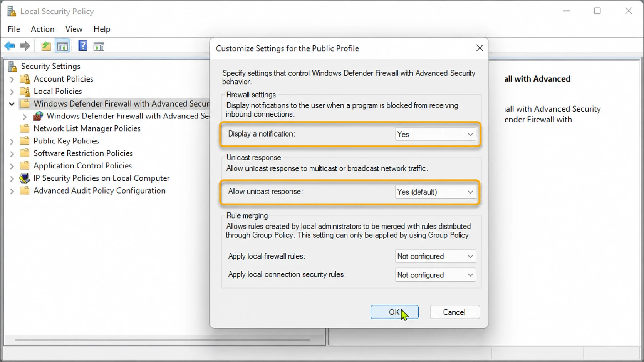The image size is (644, 362).
Task: Open the File menu
Action: (x=14, y=29)
